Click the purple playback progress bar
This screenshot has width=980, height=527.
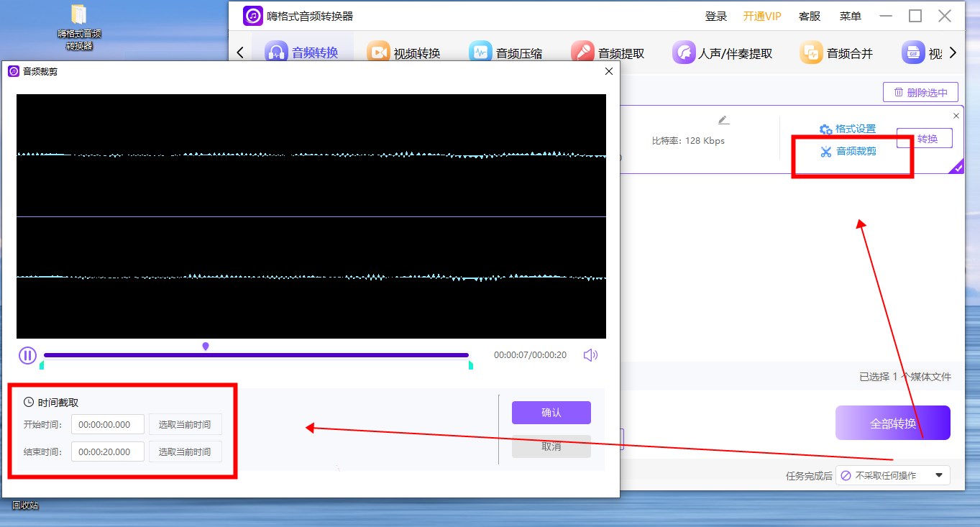pyautogui.click(x=256, y=355)
